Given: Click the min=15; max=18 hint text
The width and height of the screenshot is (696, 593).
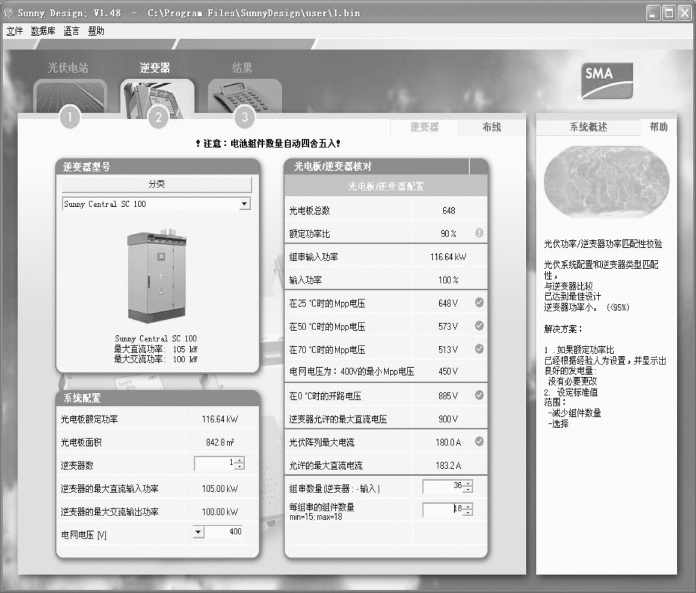Looking at the screenshot, I should click(x=316, y=517).
